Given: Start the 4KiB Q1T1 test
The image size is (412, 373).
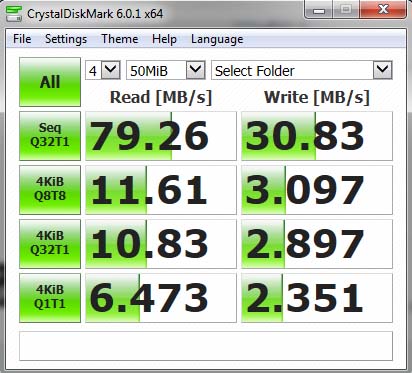Looking at the screenshot, I should tap(50, 298).
